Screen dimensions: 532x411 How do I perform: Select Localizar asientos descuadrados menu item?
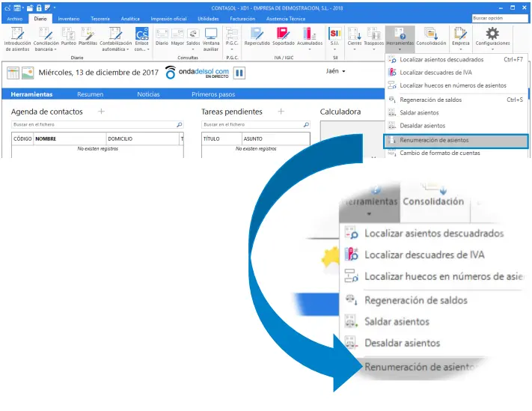[x=456, y=59]
